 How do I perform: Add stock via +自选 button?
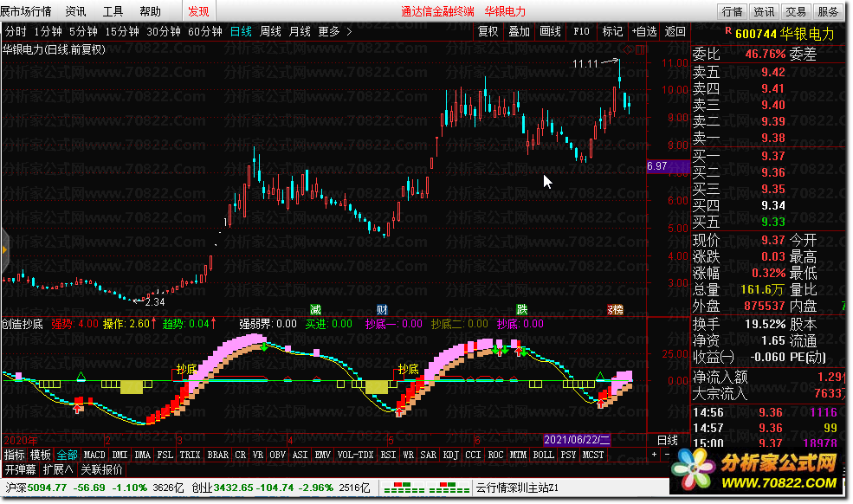pos(644,31)
